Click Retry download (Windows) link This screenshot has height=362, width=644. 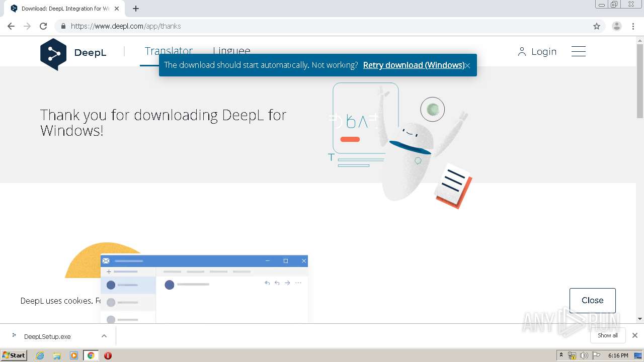pyautogui.click(x=414, y=65)
